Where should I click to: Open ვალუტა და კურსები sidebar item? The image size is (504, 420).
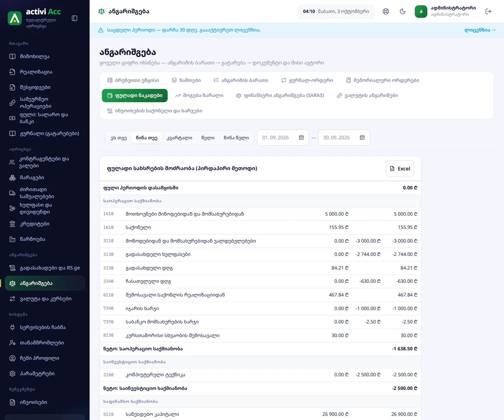[45, 299]
